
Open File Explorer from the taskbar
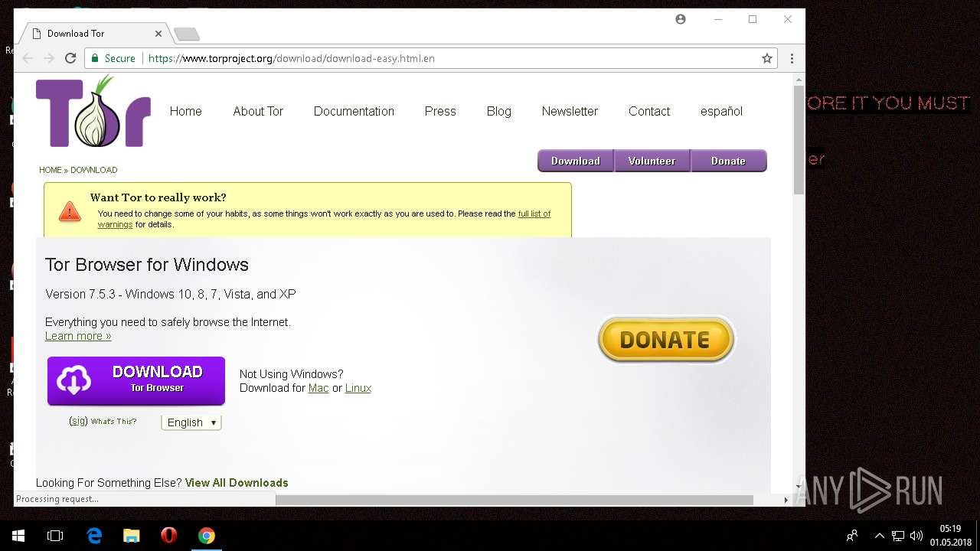tap(132, 536)
